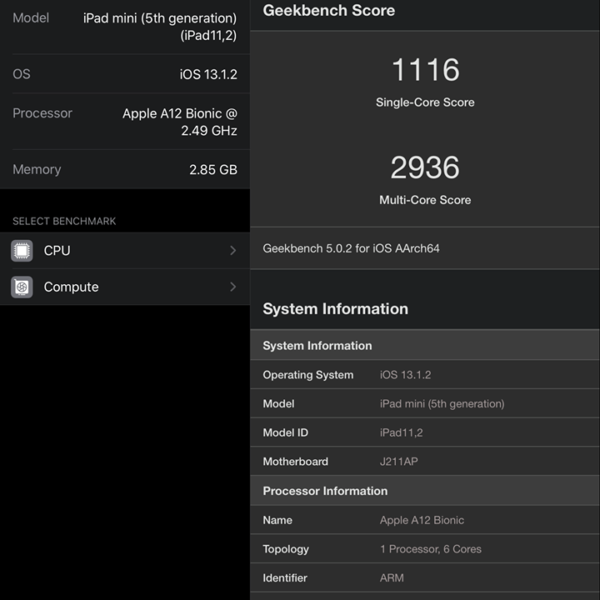600x600 pixels.
Task: Select the CPU benchmark label
Action: coord(57,251)
